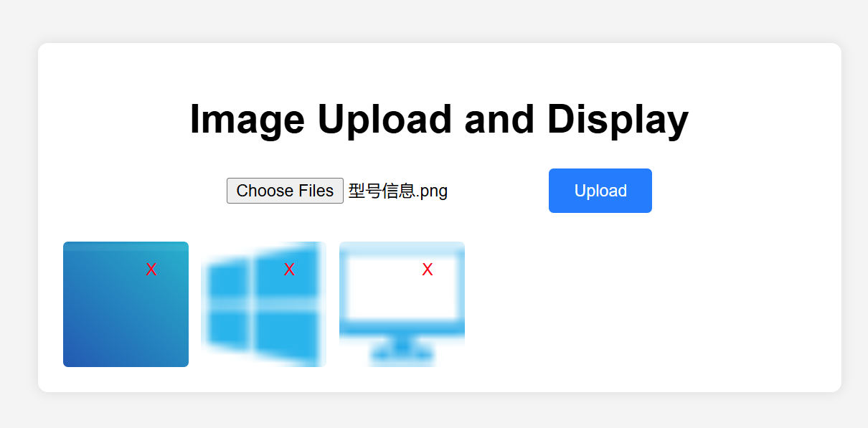The width and height of the screenshot is (868, 428).
Task: Remove the monitor image with its red X
Action: (x=428, y=270)
